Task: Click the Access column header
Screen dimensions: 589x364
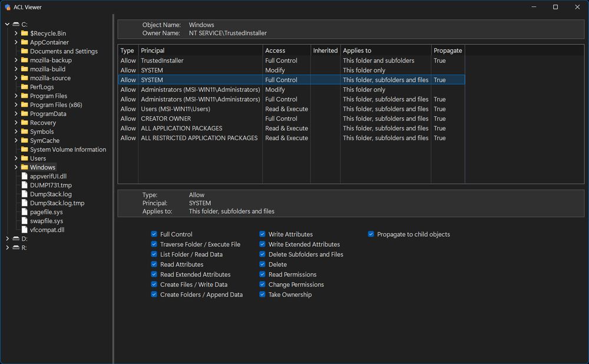Action: tap(287, 50)
